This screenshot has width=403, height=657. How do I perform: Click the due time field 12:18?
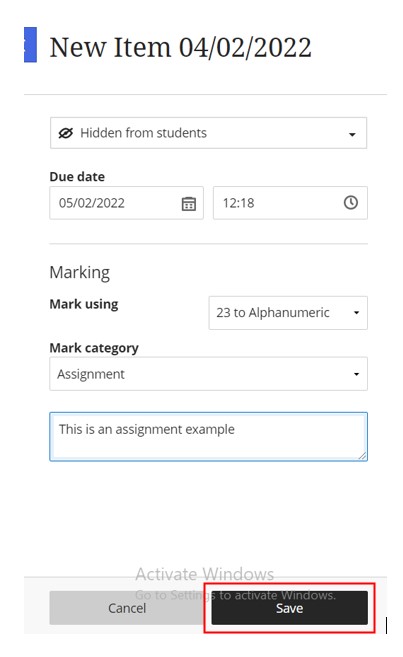point(290,203)
